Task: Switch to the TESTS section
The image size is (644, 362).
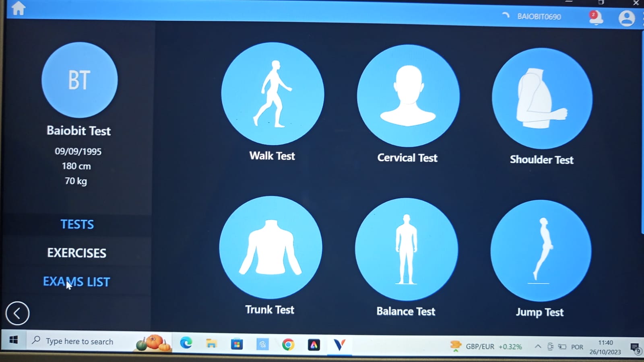Action: tap(77, 224)
